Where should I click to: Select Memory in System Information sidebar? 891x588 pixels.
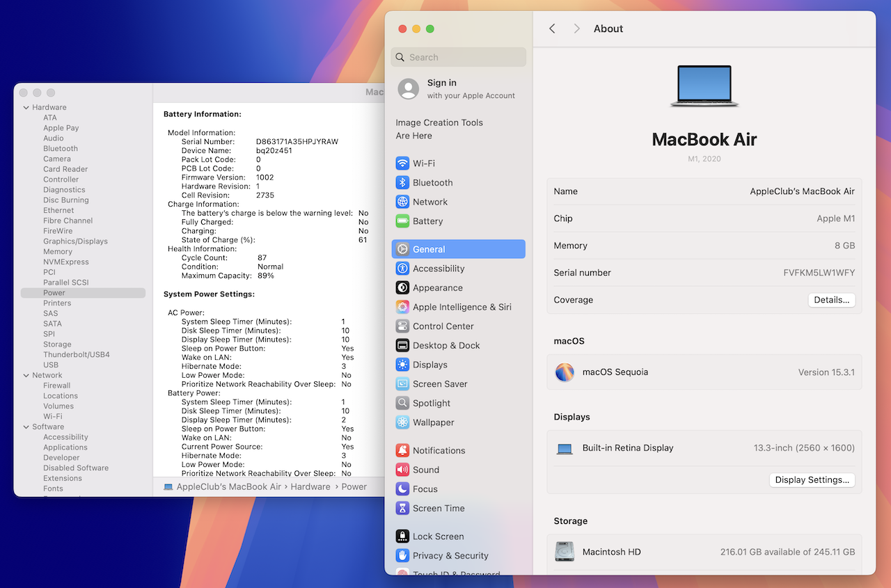58,252
